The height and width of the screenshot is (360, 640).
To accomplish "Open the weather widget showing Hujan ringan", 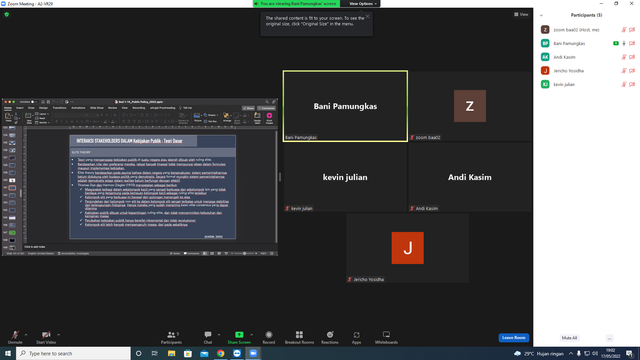I will coord(539,353).
